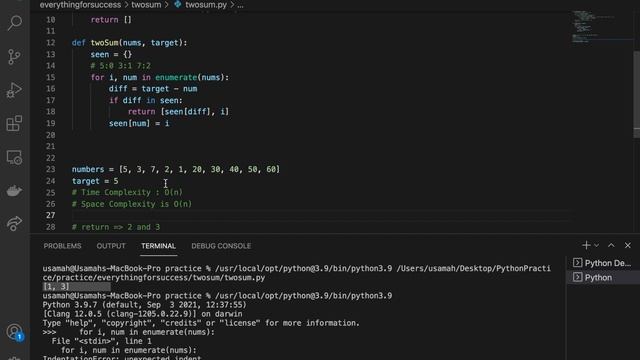Screen dimensions: 640x360
Task: Open the Remote Explorer view
Action: (x=14, y=157)
